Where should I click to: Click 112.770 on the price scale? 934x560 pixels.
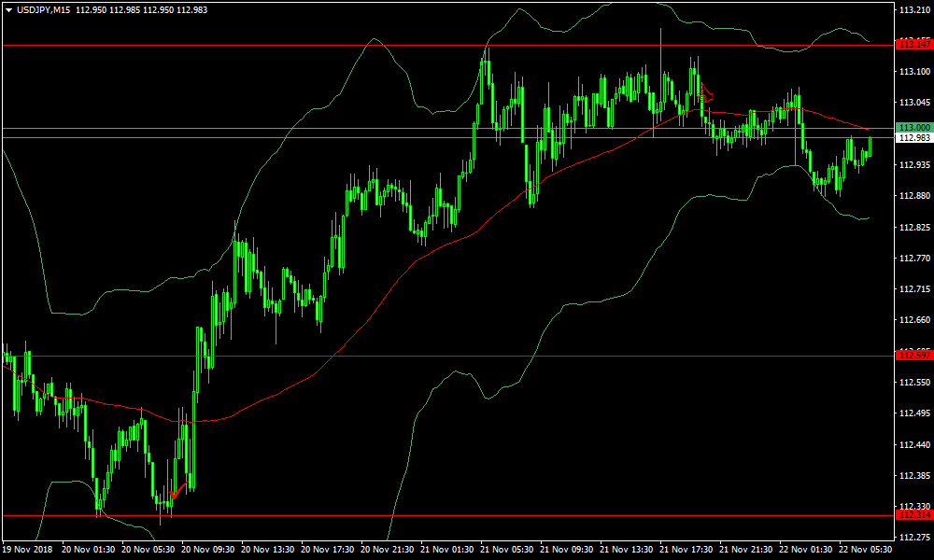914,259
